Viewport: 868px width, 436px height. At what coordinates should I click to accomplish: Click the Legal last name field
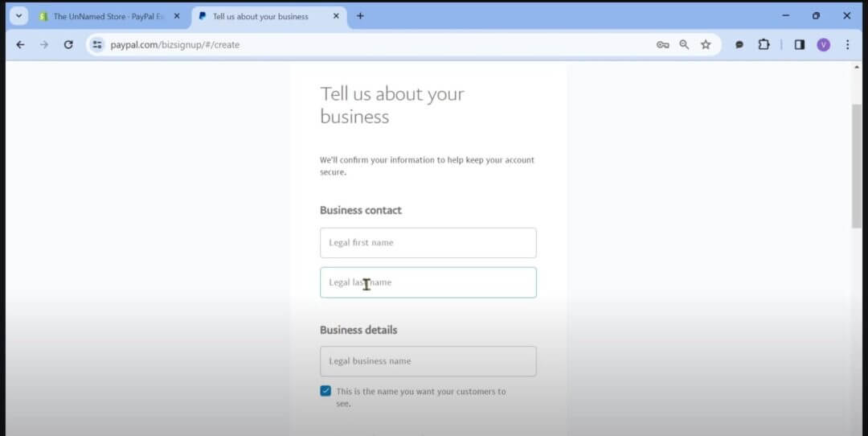tap(428, 282)
